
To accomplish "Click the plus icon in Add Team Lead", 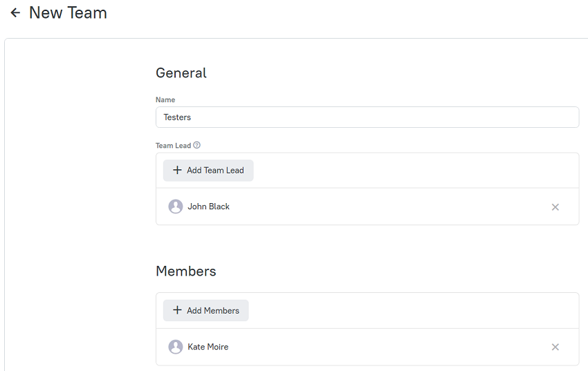I will [x=177, y=170].
